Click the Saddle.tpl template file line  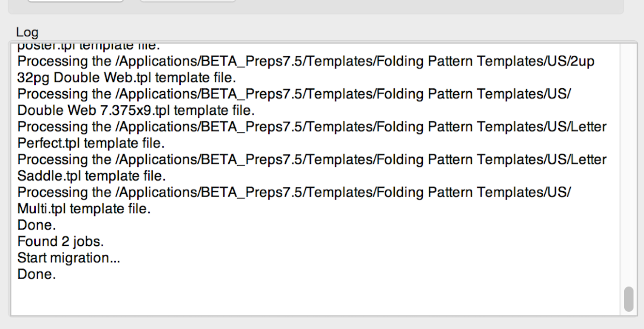click(x=91, y=176)
